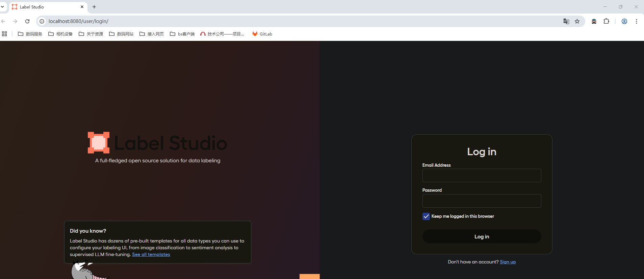Click the address bar URL

78,21
